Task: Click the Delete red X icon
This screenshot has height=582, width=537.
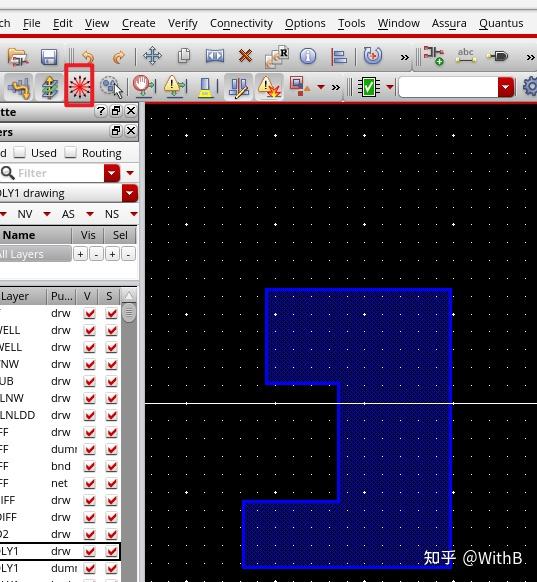Action: click(x=245, y=56)
